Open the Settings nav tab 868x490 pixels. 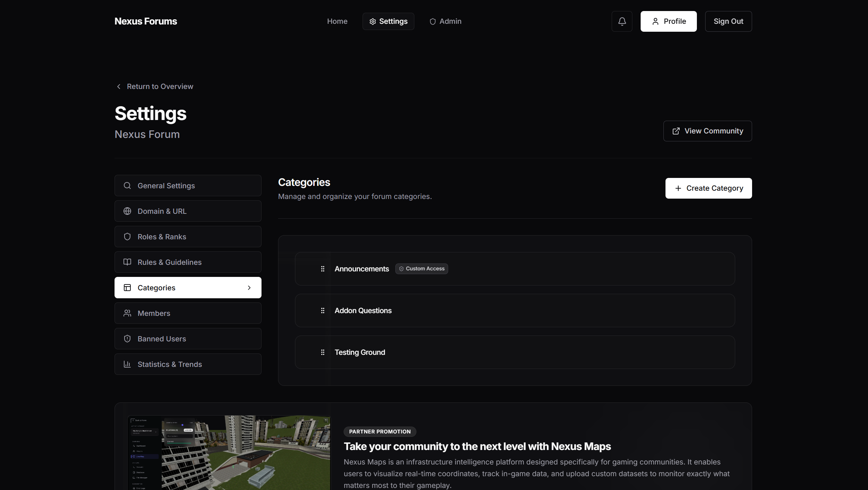point(388,21)
